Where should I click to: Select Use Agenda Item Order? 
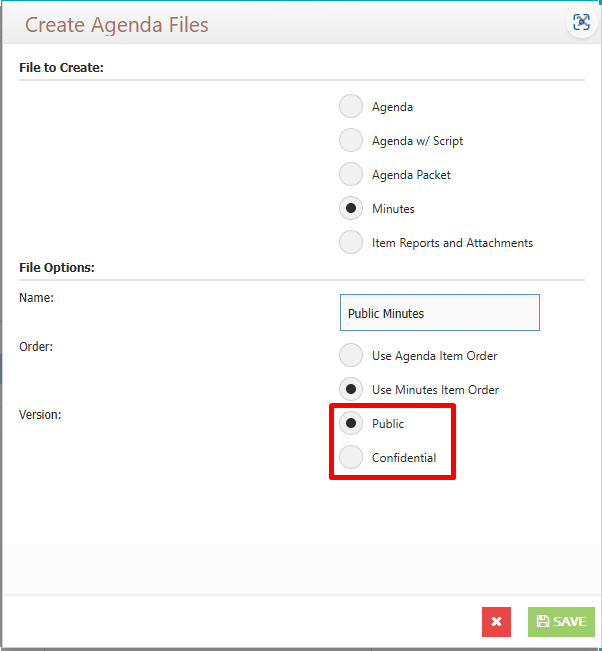pos(351,355)
